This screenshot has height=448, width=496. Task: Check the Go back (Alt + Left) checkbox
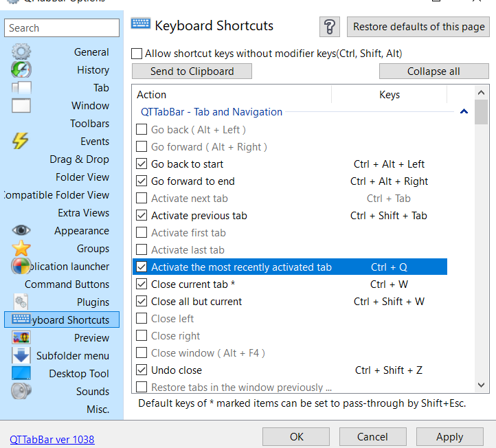[142, 129]
